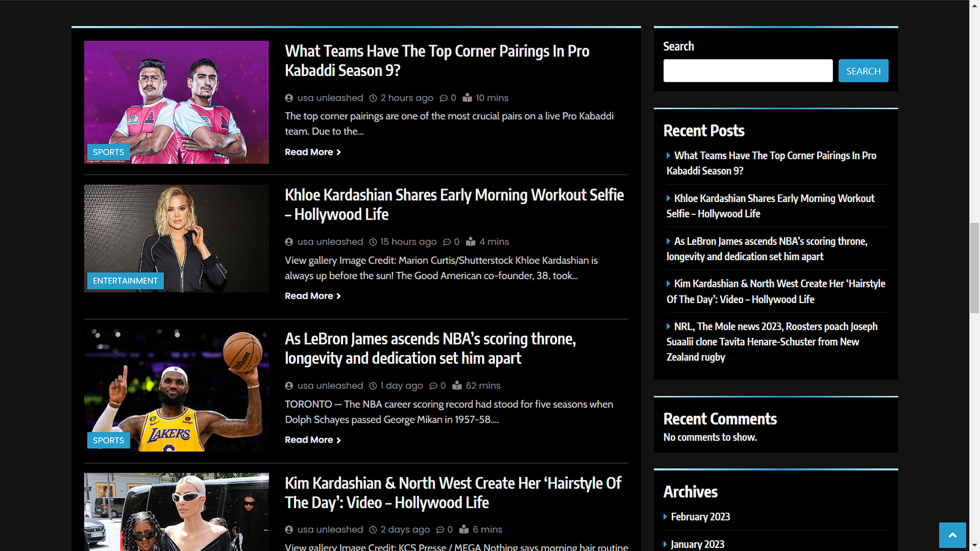Click '10 mins' reading time text
This screenshot has height=551, width=980.
tap(492, 98)
